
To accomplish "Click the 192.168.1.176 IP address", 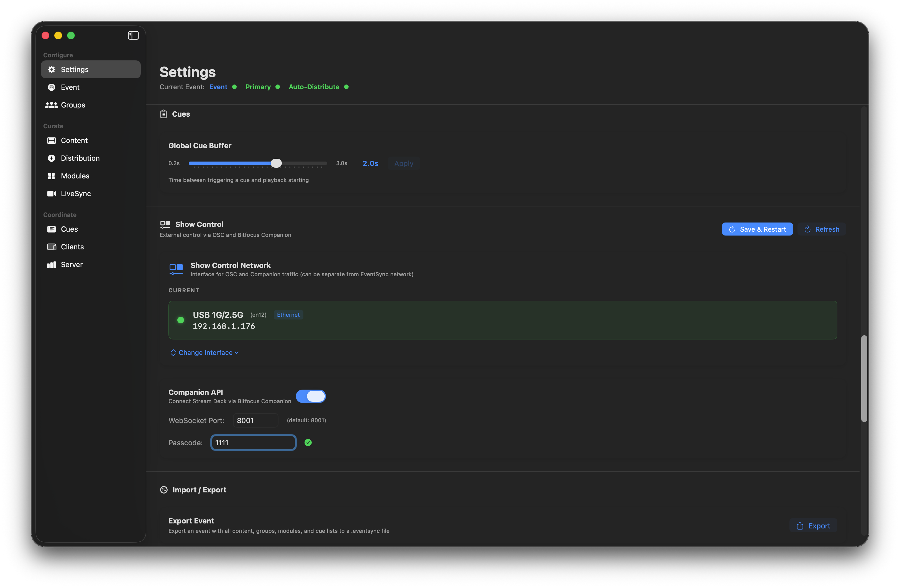I will pos(224,326).
